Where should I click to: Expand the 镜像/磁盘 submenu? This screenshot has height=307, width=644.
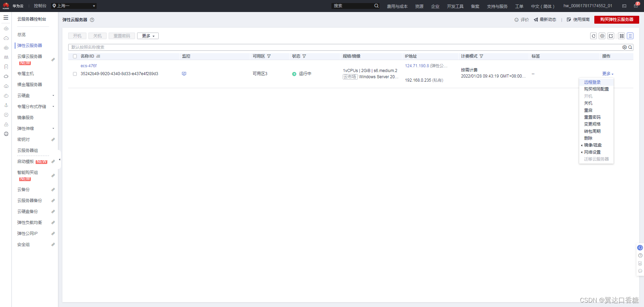(593, 145)
